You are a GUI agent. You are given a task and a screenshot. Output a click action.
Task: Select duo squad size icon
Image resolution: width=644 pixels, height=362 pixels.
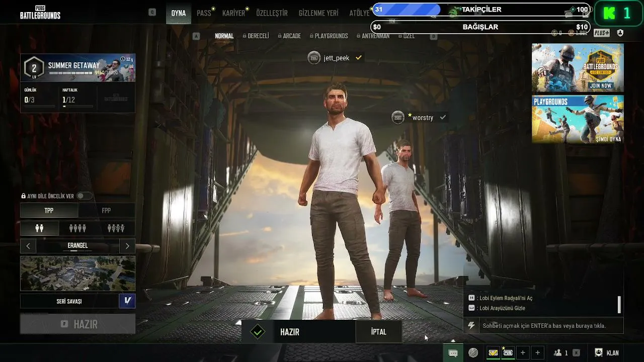coord(39,228)
